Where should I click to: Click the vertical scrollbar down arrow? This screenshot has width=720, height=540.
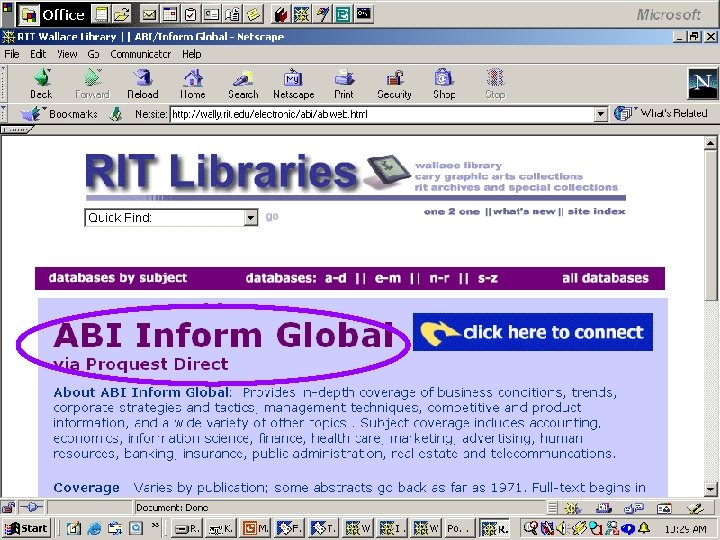click(710, 489)
